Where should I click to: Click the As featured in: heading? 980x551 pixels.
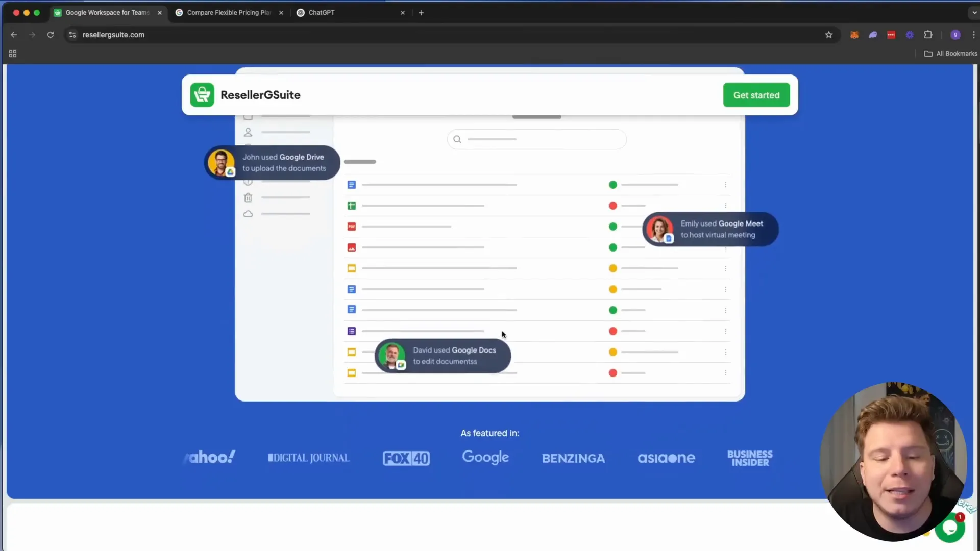click(490, 433)
